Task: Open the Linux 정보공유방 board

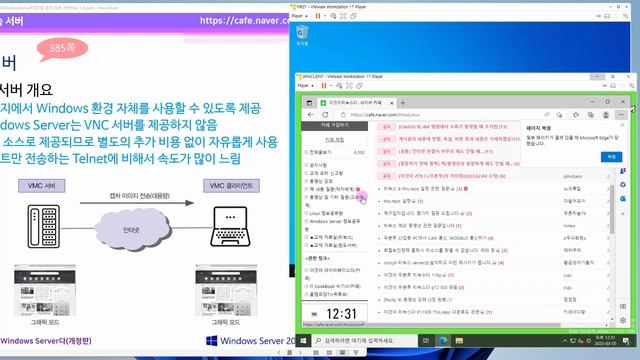Action: 326,213
